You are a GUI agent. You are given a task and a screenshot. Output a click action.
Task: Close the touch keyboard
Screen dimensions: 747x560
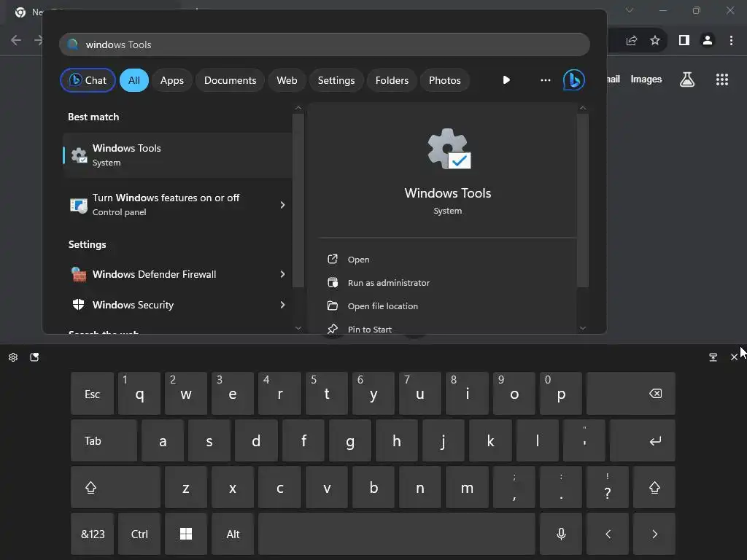pyautogui.click(x=734, y=357)
